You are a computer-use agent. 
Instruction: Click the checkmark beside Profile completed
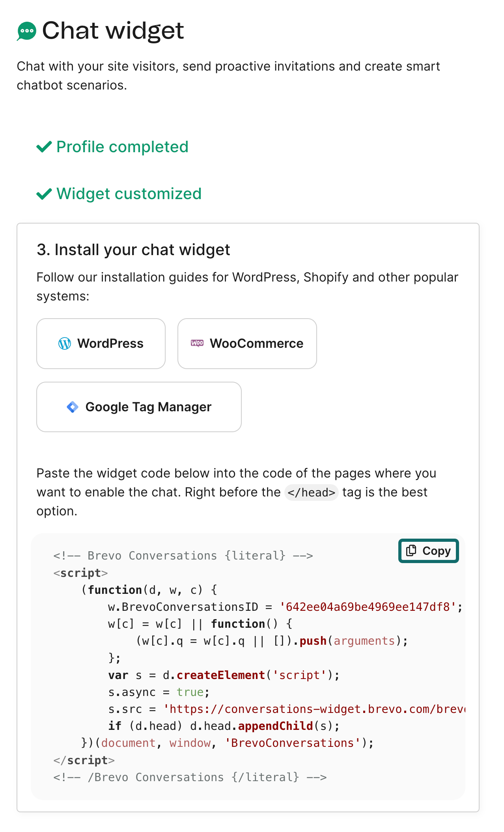[x=44, y=147]
